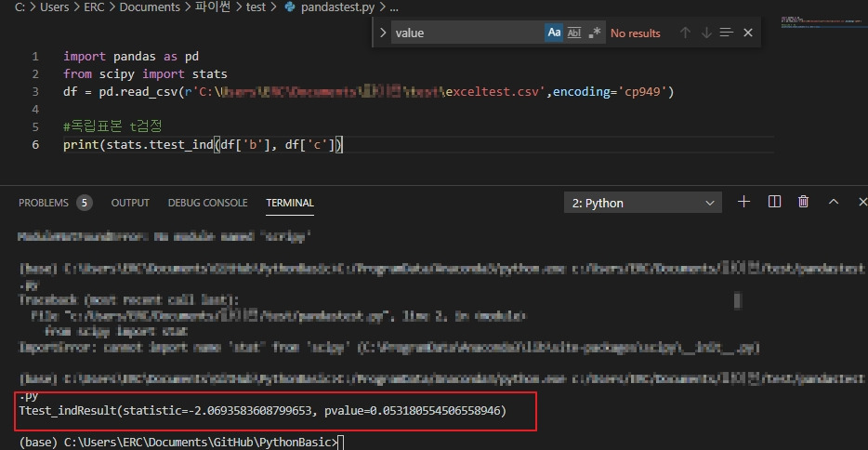This screenshot has width=868, height=450.
Task: Switch to the DEBUG CONSOLE tab
Action: tap(207, 203)
